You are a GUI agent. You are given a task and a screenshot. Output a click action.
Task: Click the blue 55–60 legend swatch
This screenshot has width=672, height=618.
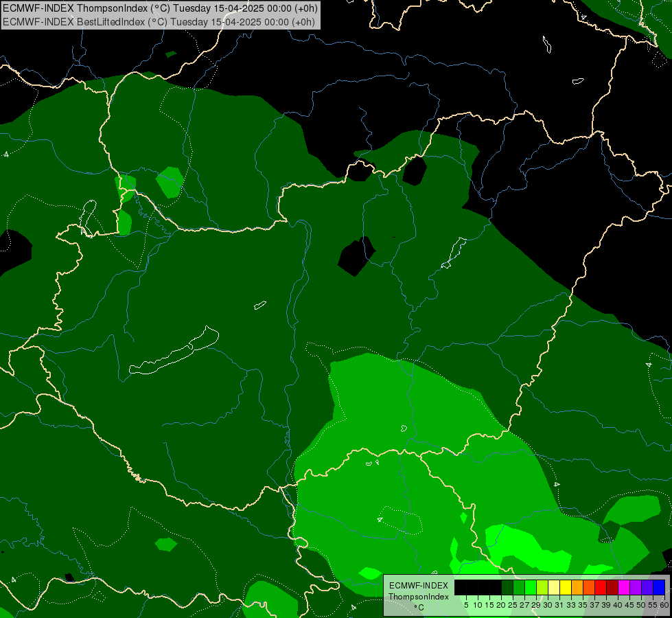pos(659,588)
